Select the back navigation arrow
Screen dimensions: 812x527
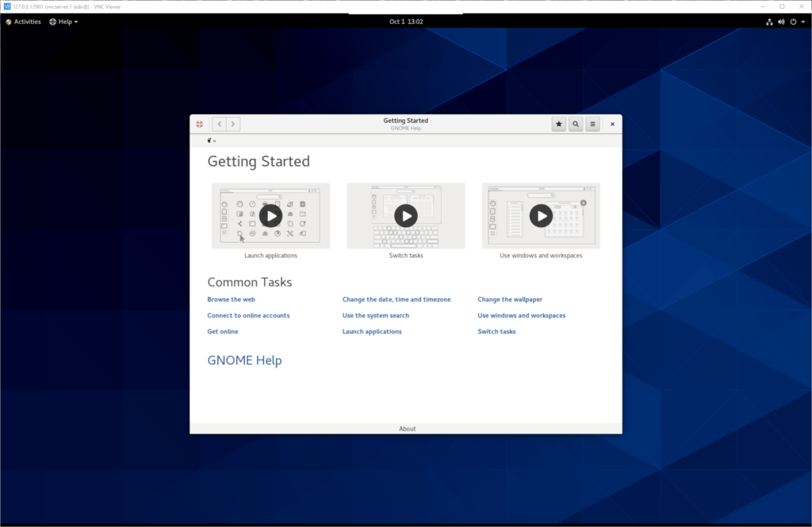[x=219, y=124]
